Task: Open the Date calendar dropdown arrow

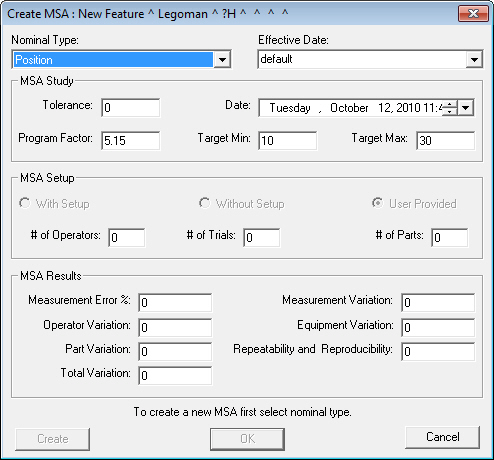Action: (466, 108)
